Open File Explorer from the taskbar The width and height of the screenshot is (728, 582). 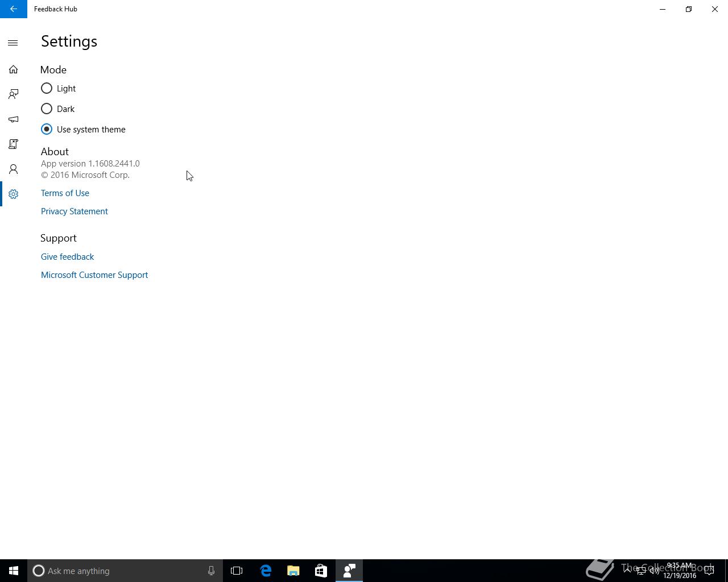coord(293,571)
